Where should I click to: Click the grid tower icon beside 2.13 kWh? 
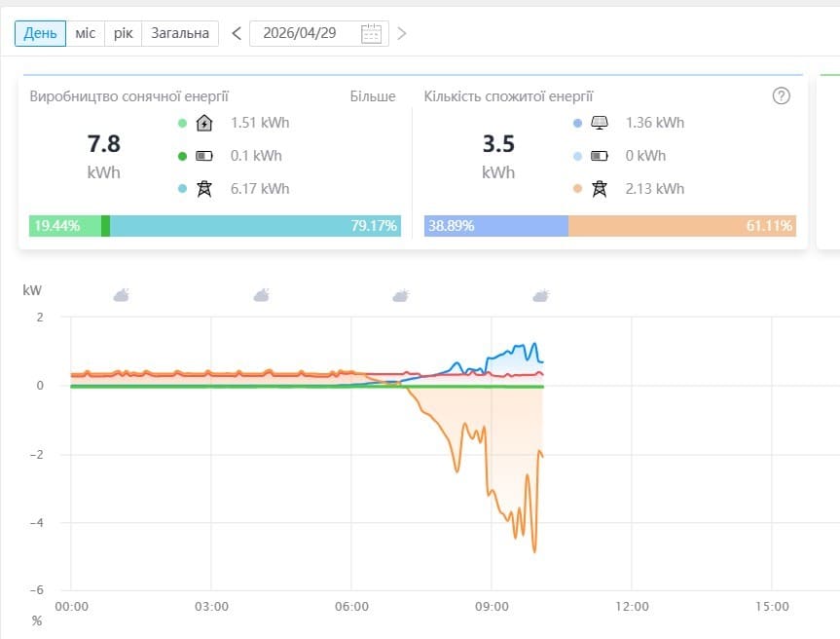(600, 189)
